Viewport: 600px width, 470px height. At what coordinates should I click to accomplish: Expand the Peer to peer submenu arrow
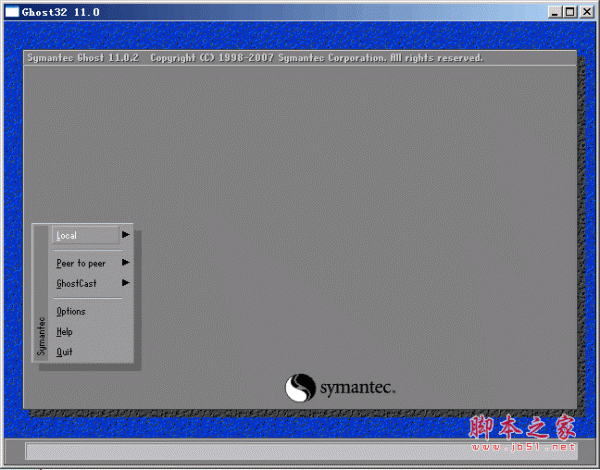click(126, 263)
